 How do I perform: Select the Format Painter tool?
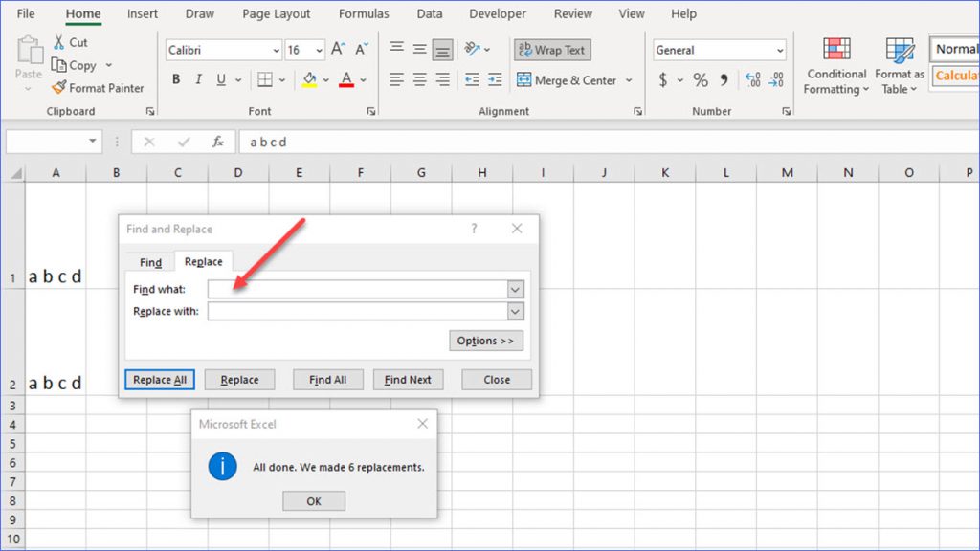[x=99, y=87]
